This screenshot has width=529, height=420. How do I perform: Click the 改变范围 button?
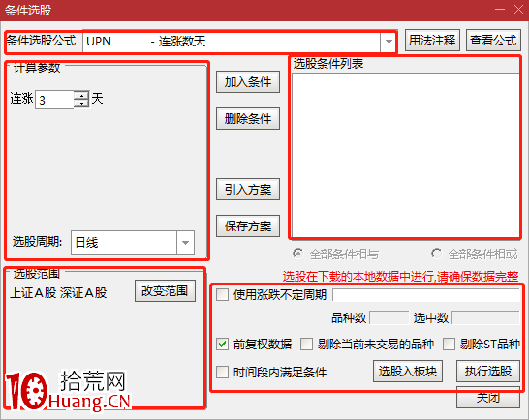point(165,291)
